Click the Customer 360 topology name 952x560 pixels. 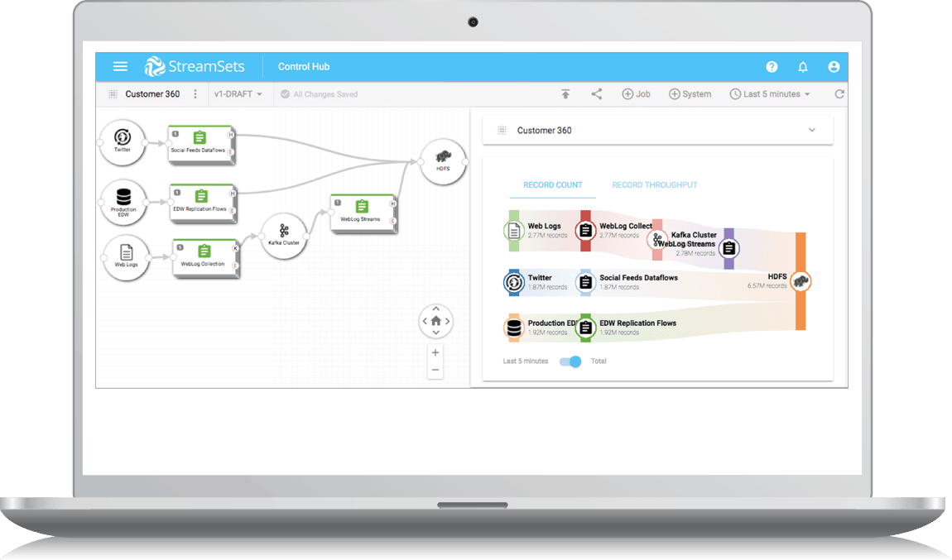[x=152, y=94]
